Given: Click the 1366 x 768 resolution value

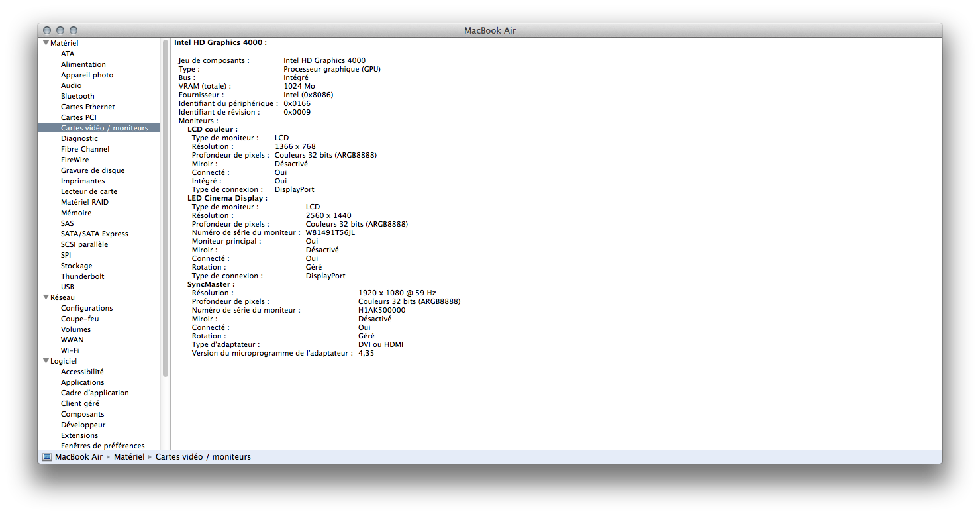Looking at the screenshot, I should tap(295, 146).
